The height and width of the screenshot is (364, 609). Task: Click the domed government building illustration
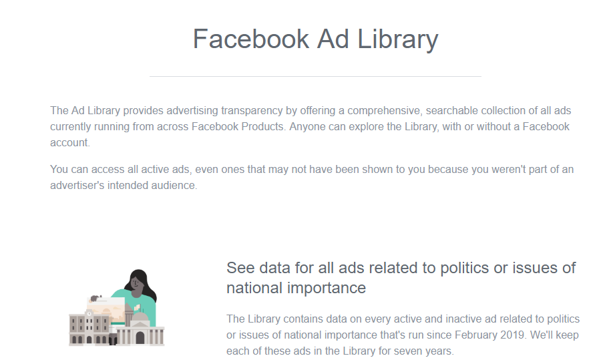(140, 329)
